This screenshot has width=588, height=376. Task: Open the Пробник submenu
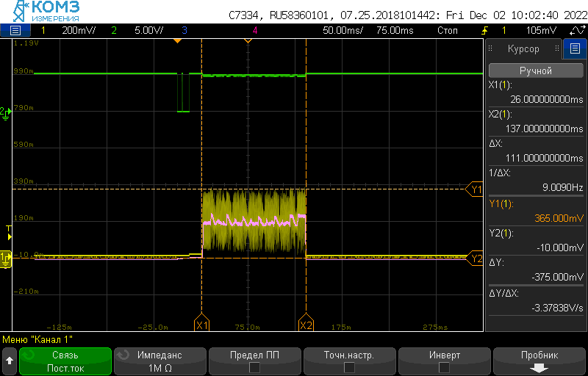[539, 361]
